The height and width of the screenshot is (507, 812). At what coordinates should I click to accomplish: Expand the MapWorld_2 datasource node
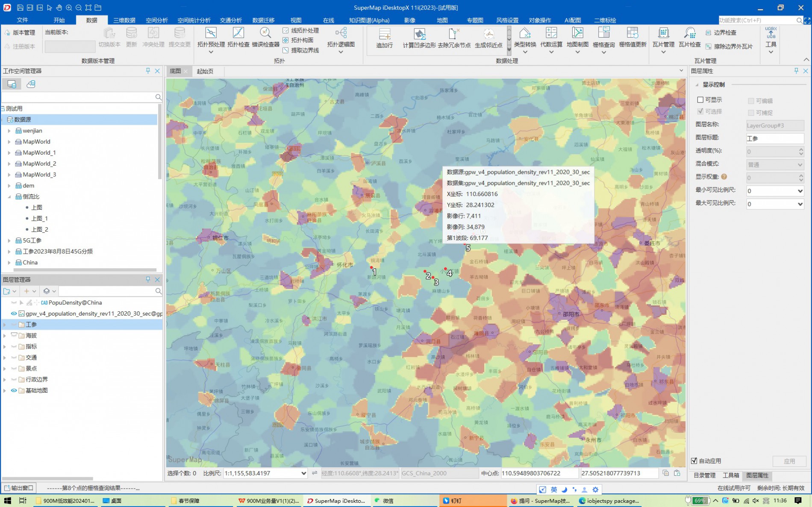(x=9, y=164)
